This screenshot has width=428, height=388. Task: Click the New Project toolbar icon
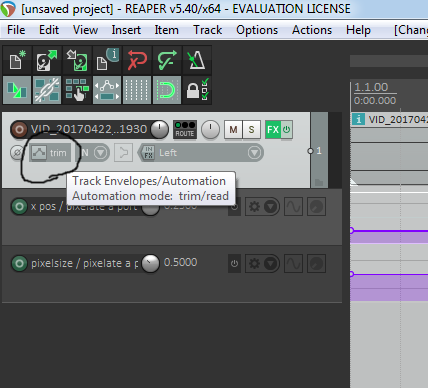click(17, 60)
